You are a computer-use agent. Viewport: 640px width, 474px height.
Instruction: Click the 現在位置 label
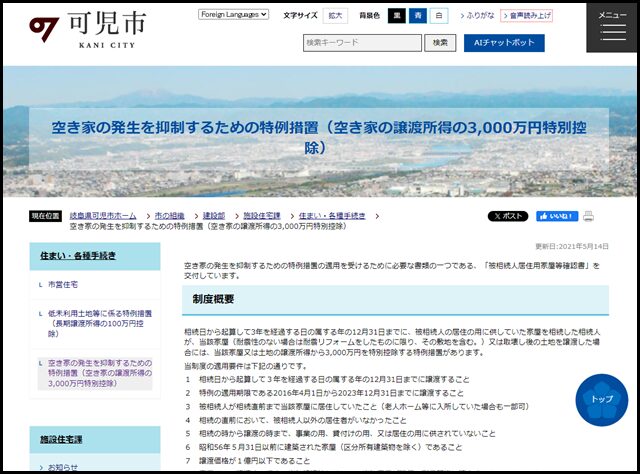[45, 216]
